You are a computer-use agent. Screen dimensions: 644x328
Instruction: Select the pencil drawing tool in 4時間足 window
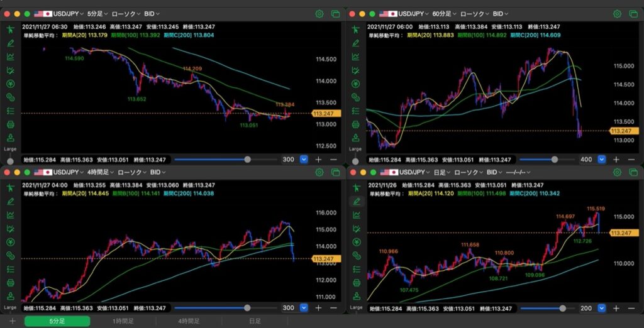click(10, 201)
